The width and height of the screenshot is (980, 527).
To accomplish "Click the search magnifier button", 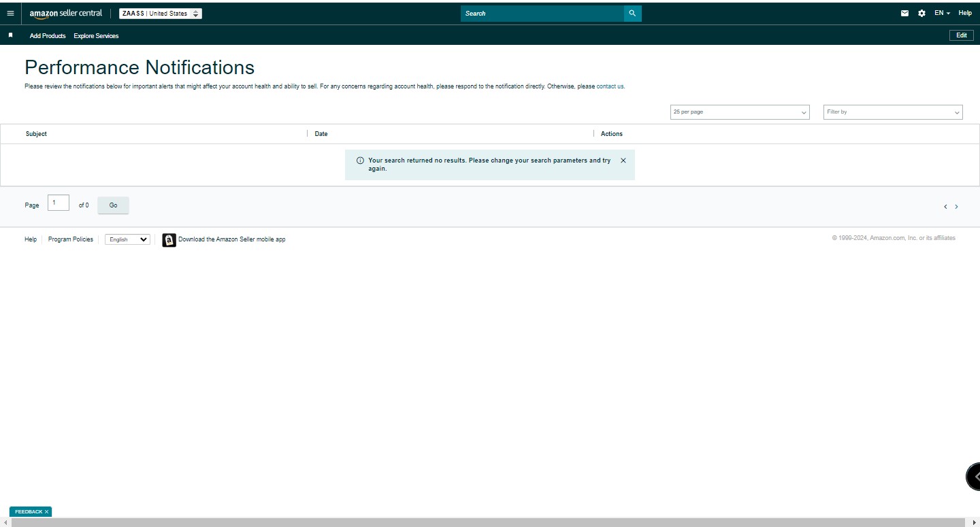I will (x=632, y=14).
